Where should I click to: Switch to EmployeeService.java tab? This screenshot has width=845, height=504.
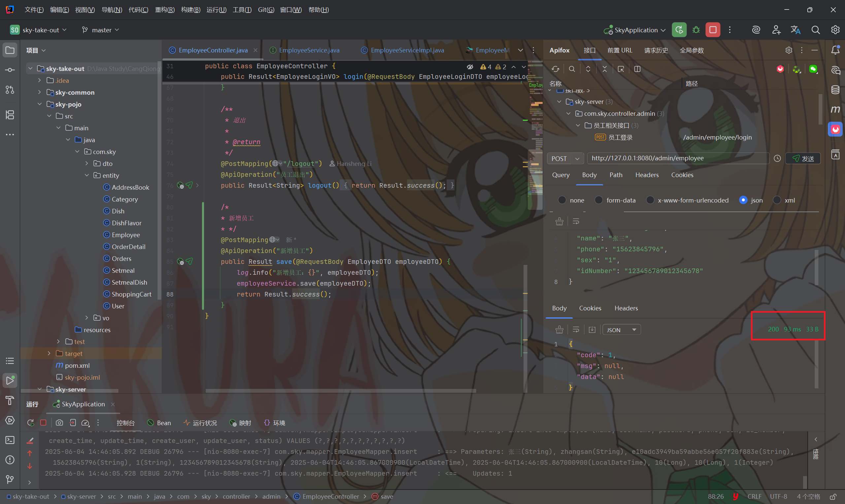tap(309, 50)
